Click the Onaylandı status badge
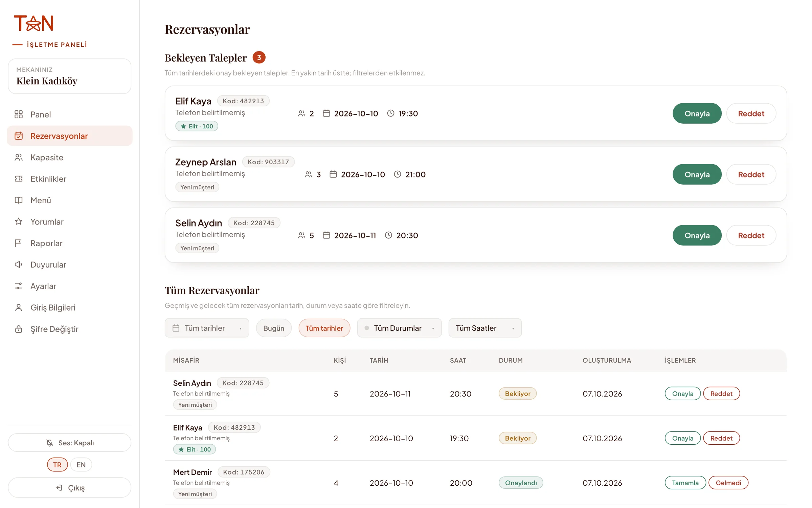Viewport: 812px width, 508px height. point(521,483)
